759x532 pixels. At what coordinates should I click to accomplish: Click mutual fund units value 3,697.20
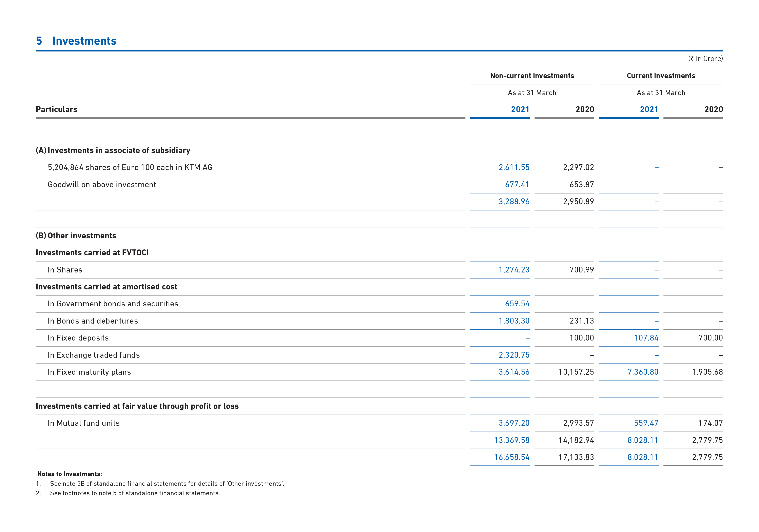(x=514, y=423)
